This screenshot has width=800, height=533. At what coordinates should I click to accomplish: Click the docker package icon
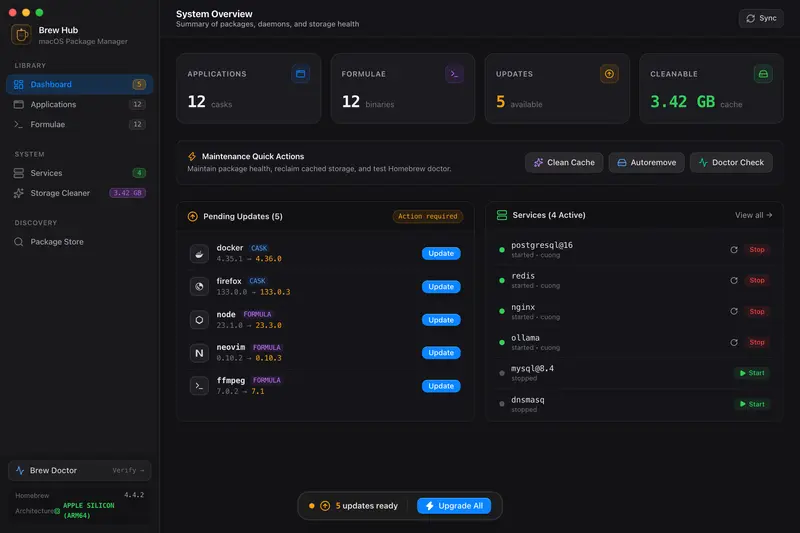tap(199, 253)
